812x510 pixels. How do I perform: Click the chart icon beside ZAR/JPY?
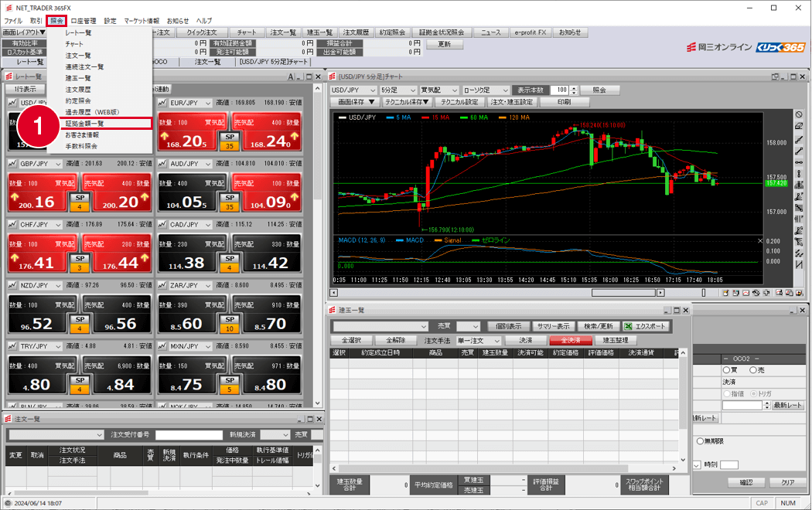click(x=162, y=285)
